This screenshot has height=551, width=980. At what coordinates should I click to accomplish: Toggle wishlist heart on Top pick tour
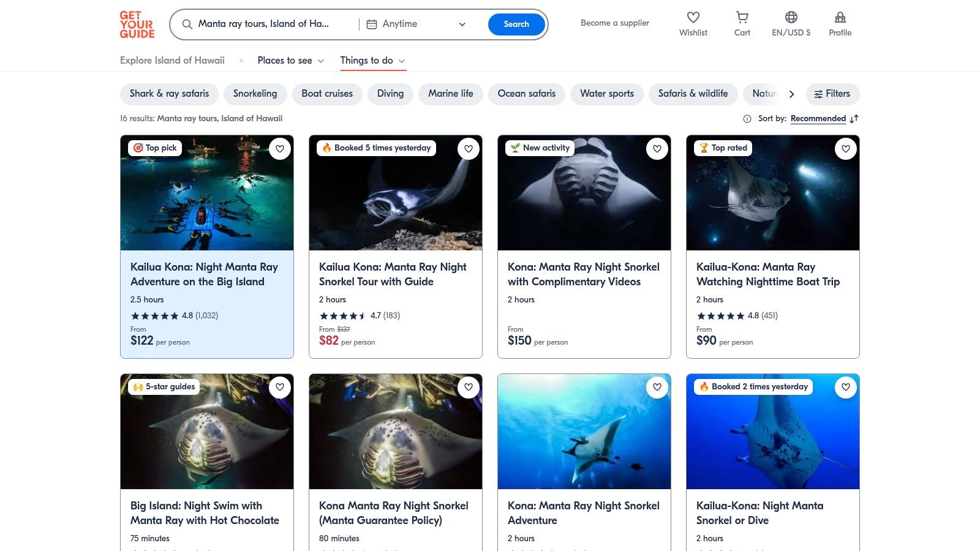(x=280, y=149)
